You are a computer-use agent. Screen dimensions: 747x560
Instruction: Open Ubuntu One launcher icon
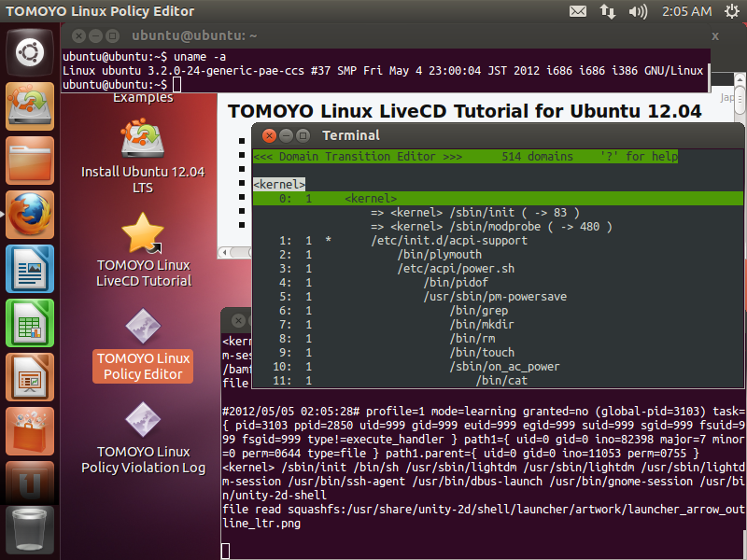coord(30,482)
